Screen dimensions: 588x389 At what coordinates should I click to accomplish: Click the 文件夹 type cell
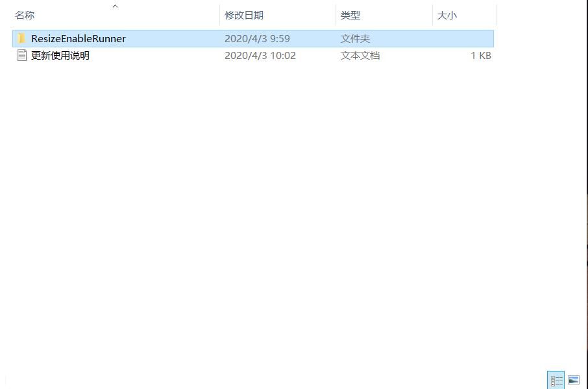coord(355,38)
